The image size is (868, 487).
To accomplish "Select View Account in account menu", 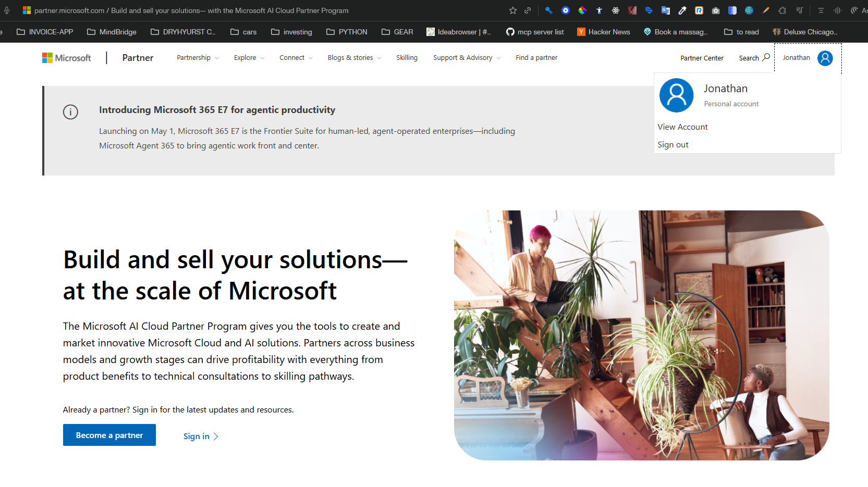I will point(682,127).
